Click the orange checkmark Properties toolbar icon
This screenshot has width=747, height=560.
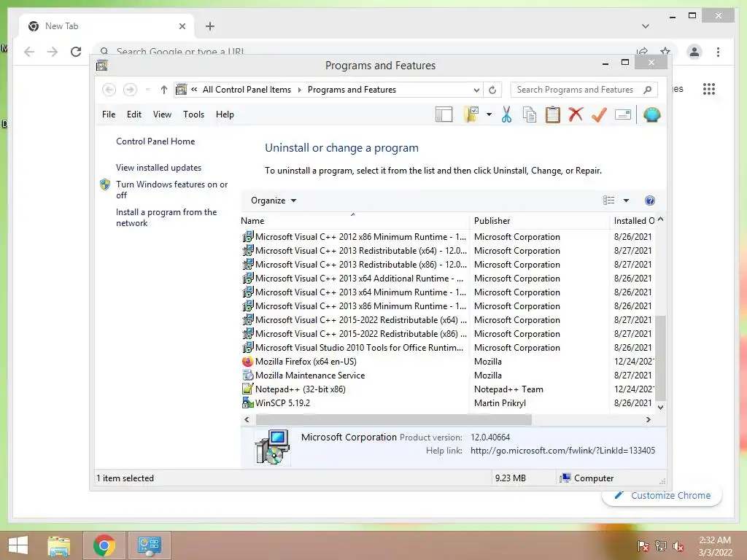[x=599, y=114]
